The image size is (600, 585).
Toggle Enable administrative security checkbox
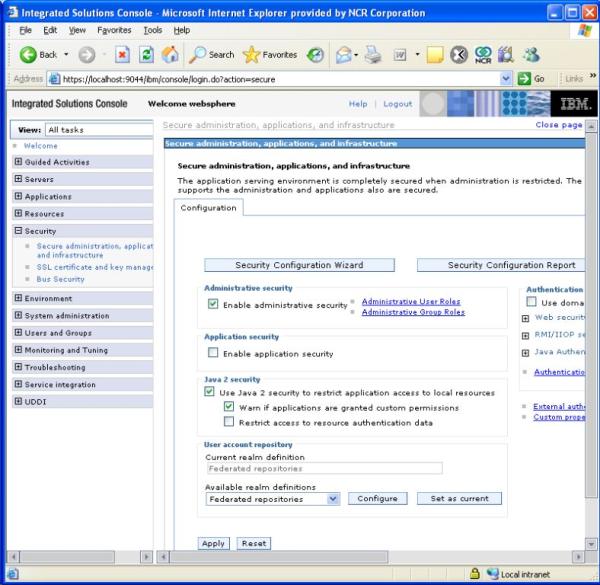(213, 304)
